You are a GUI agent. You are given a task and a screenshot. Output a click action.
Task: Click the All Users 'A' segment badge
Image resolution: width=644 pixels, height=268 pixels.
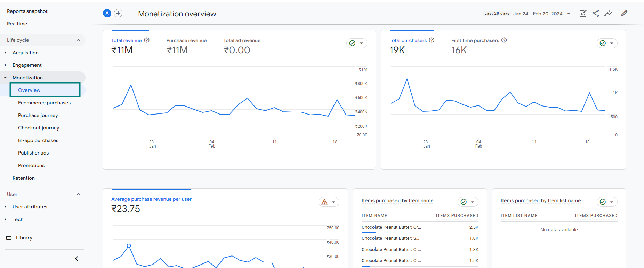pyautogui.click(x=107, y=14)
